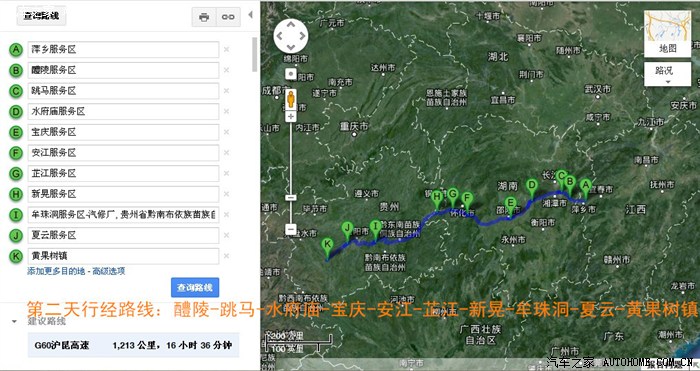This screenshot has height=371, width=700.
Task: Select the Street View pegman icon
Action: (x=291, y=99)
